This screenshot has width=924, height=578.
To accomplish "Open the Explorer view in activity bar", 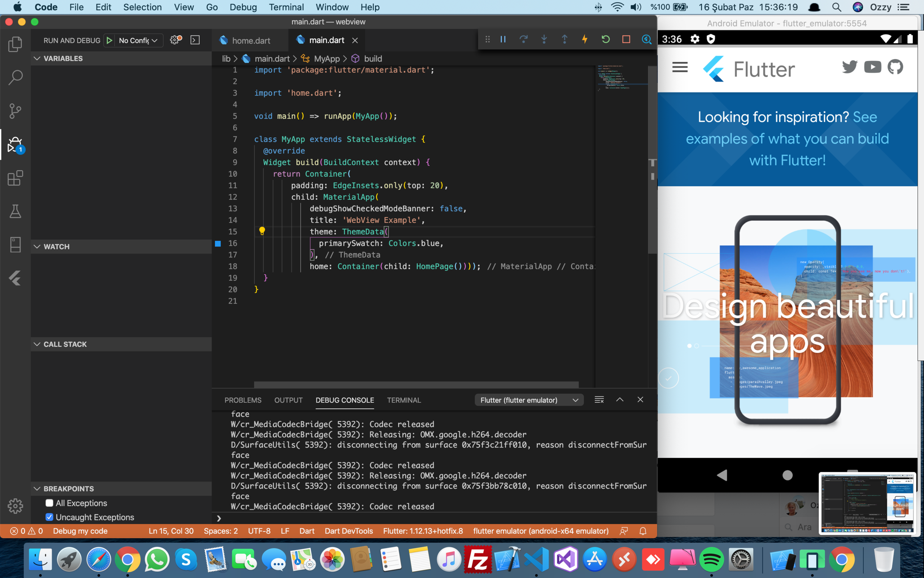I will point(15,44).
